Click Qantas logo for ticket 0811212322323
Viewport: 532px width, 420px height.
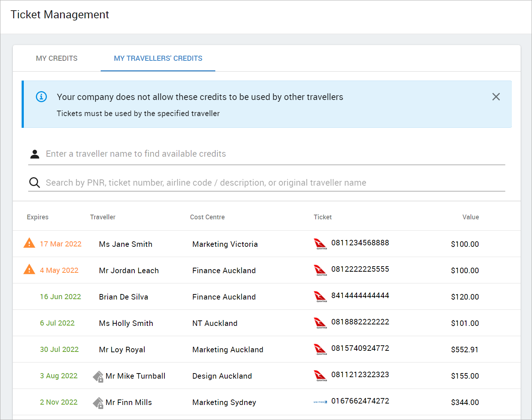pos(320,376)
